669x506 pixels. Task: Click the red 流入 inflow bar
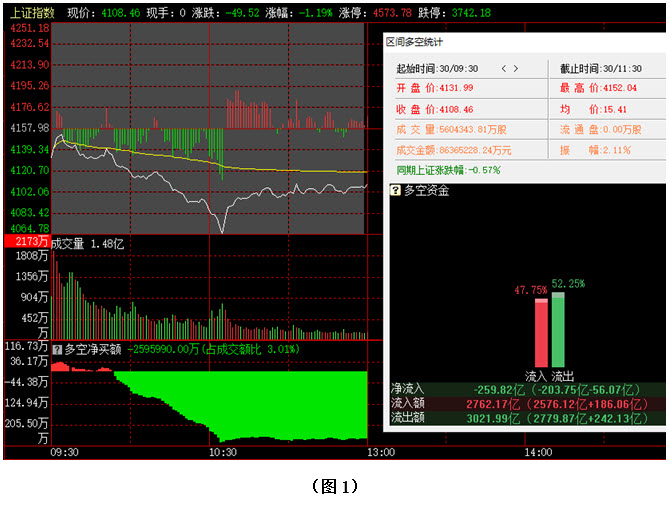pyautogui.click(x=541, y=333)
